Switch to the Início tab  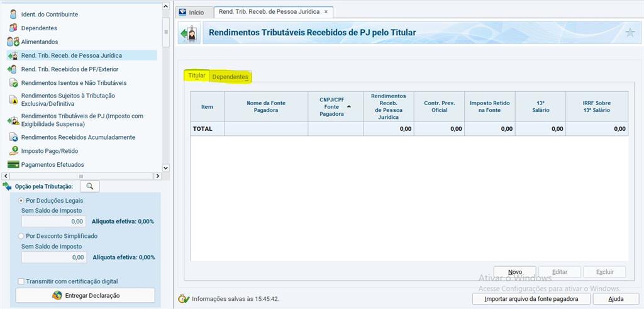tap(196, 13)
